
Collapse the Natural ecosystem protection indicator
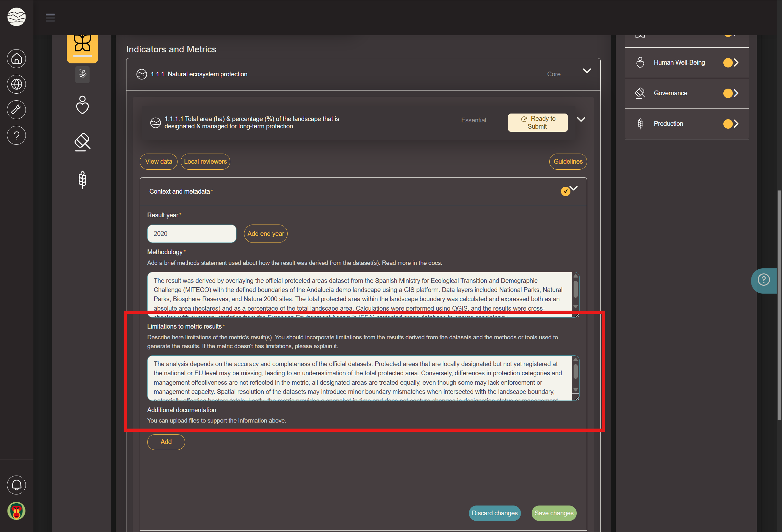(x=587, y=71)
